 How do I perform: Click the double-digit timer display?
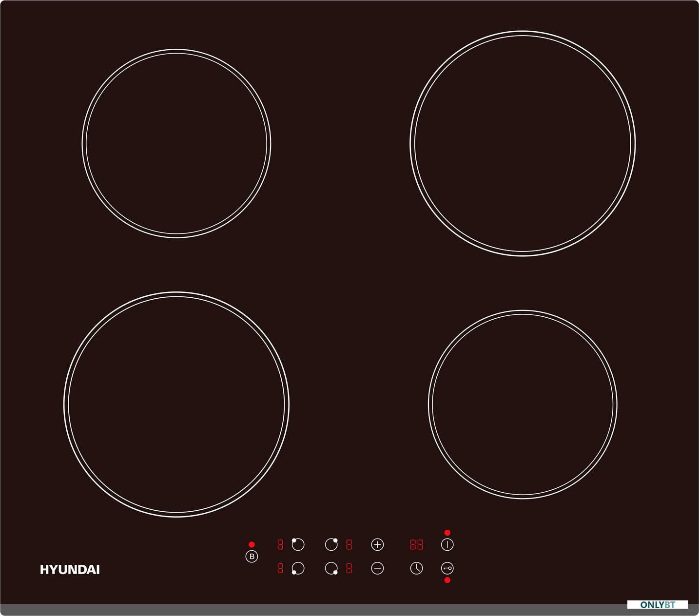(x=416, y=544)
